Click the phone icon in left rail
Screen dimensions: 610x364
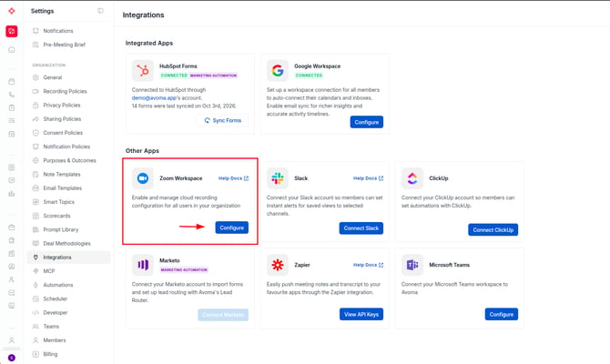coord(12,95)
